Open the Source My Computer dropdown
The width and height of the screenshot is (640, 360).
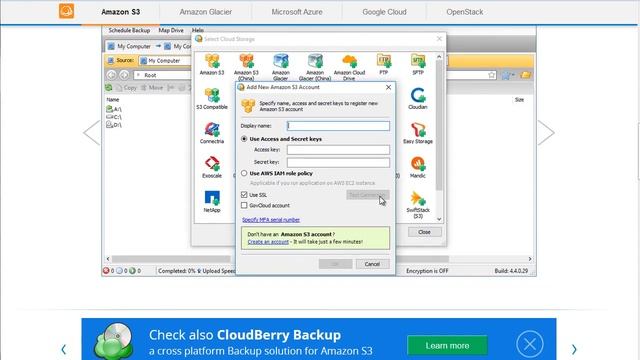165,60
